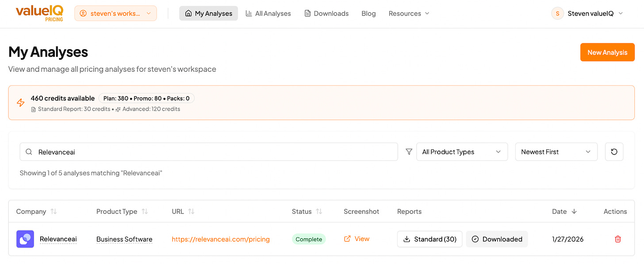This screenshot has height=264, width=644.
Task: Click the reset filters refresh icon
Action: click(x=614, y=152)
